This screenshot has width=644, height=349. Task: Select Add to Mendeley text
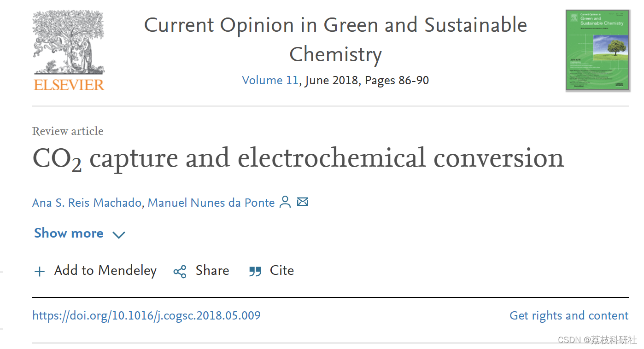click(x=105, y=270)
